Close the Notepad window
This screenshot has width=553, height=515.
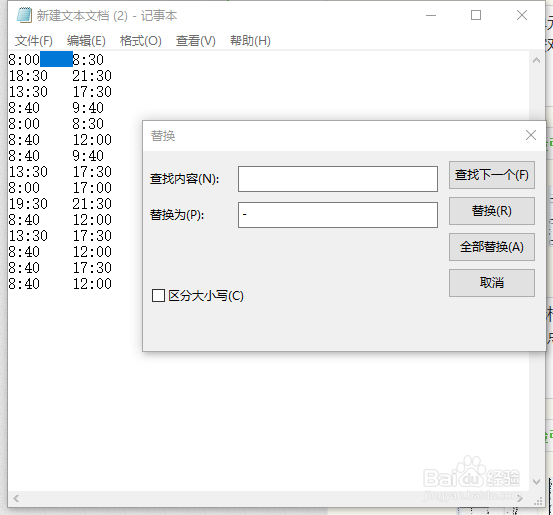[522, 15]
